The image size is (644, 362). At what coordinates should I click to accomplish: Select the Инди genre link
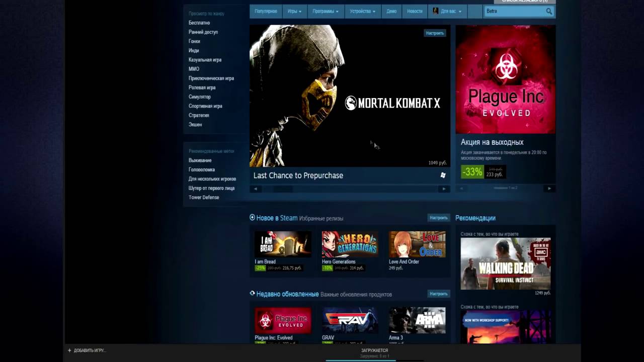tap(194, 51)
